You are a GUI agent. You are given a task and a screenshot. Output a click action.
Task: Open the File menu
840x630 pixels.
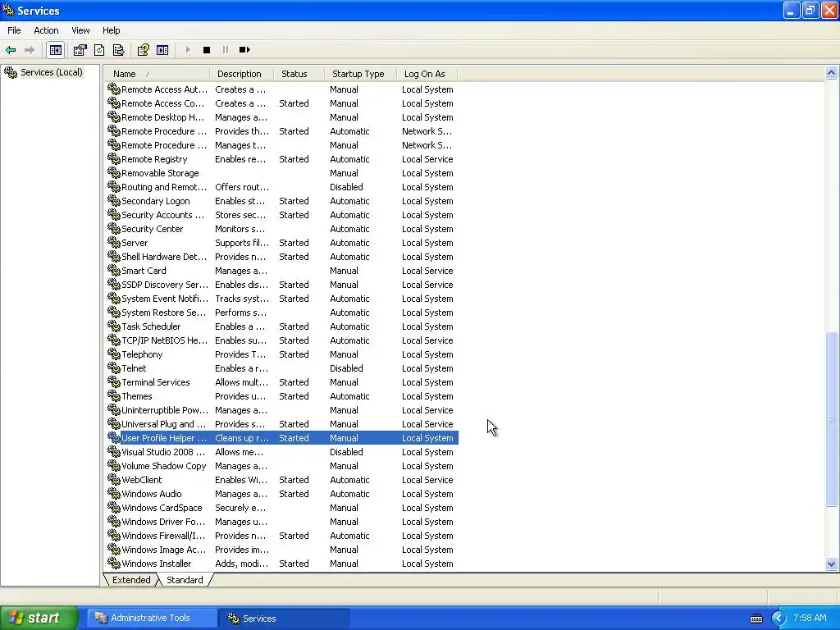pos(14,30)
